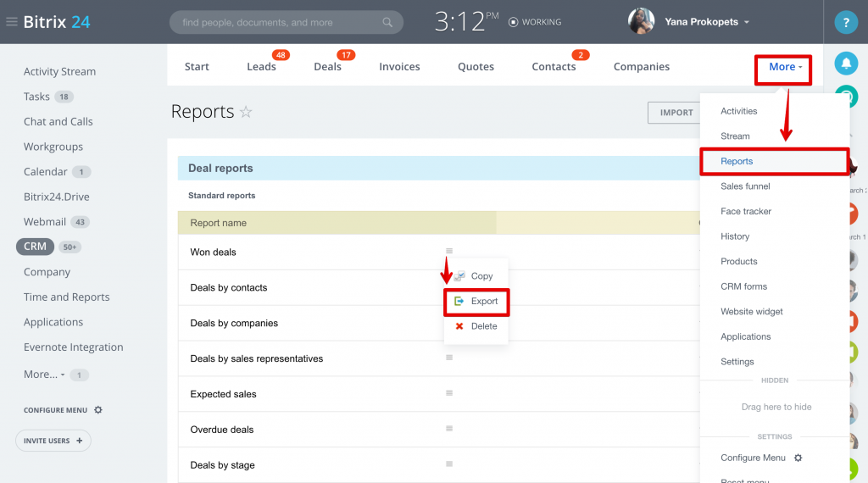Viewport: 868px width, 483px height.
Task: Select Activities in the More menu
Action: point(738,111)
